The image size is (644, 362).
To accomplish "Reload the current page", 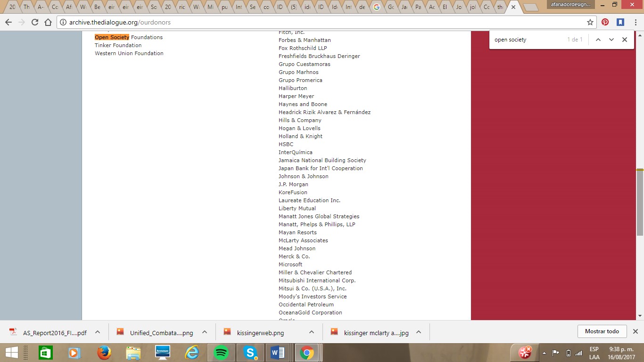I will (35, 22).
